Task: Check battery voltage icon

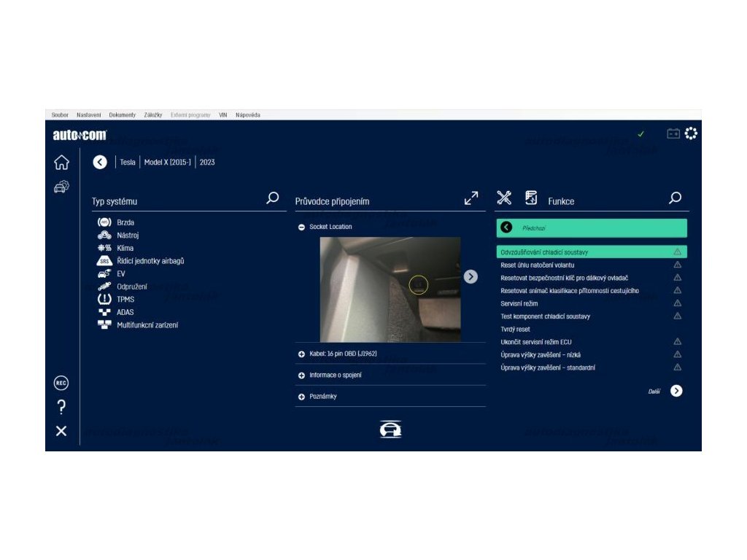Action: pos(673,134)
